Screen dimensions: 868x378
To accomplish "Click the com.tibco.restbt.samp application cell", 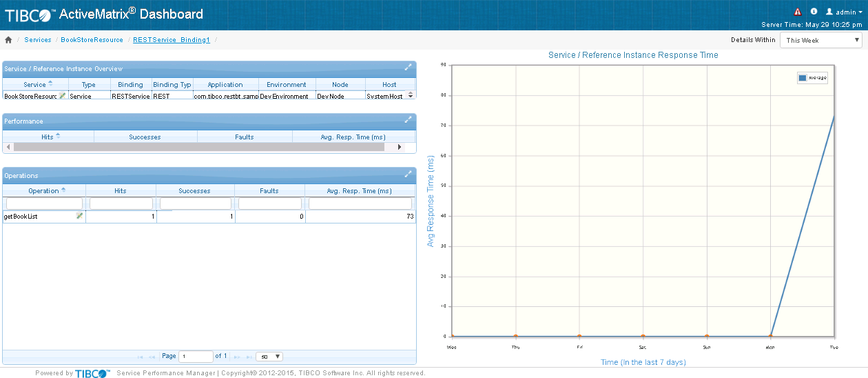I will [x=226, y=96].
